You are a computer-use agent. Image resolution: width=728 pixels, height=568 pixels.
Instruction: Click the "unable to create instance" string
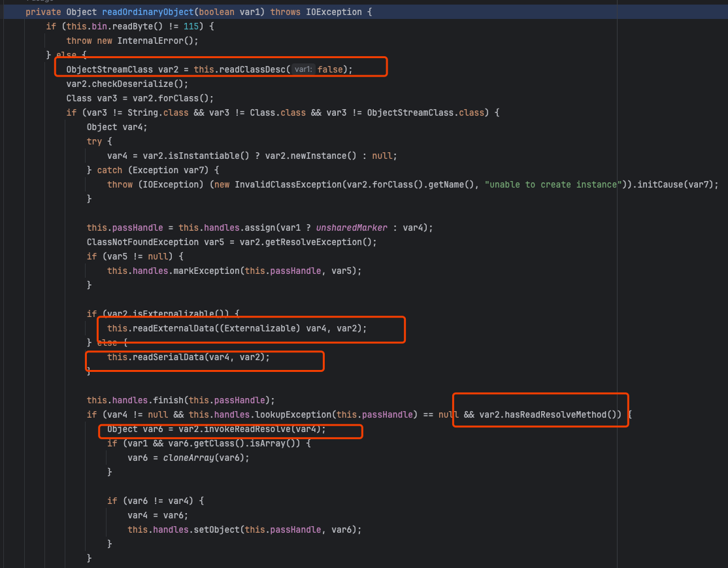point(551,184)
